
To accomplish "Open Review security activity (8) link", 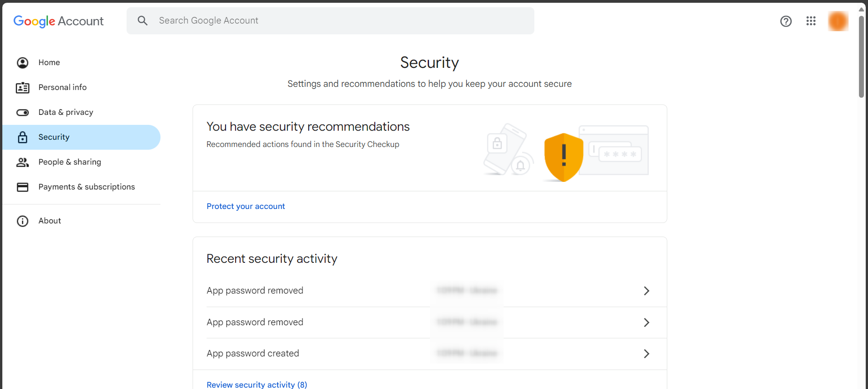I will 257,384.
